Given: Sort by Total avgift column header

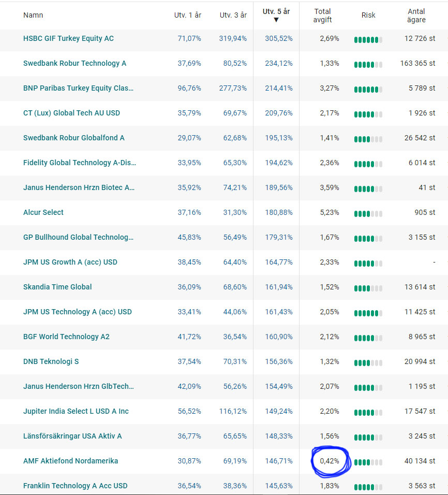Looking at the screenshot, I should pos(323,16).
